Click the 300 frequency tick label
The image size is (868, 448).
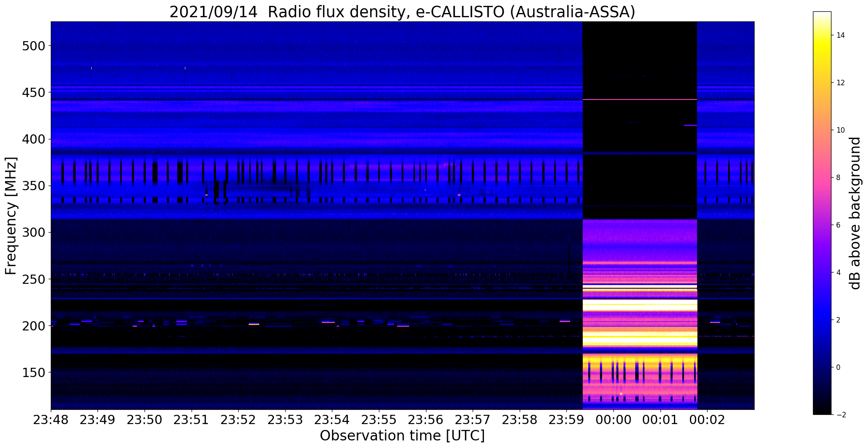[x=34, y=232]
